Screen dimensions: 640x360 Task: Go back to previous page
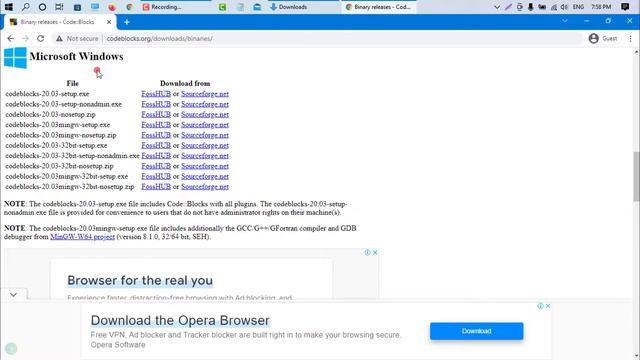point(11,38)
